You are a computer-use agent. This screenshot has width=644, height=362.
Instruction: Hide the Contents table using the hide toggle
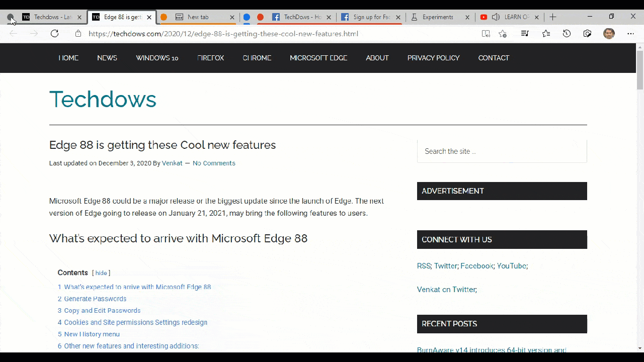tap(101, 273)
